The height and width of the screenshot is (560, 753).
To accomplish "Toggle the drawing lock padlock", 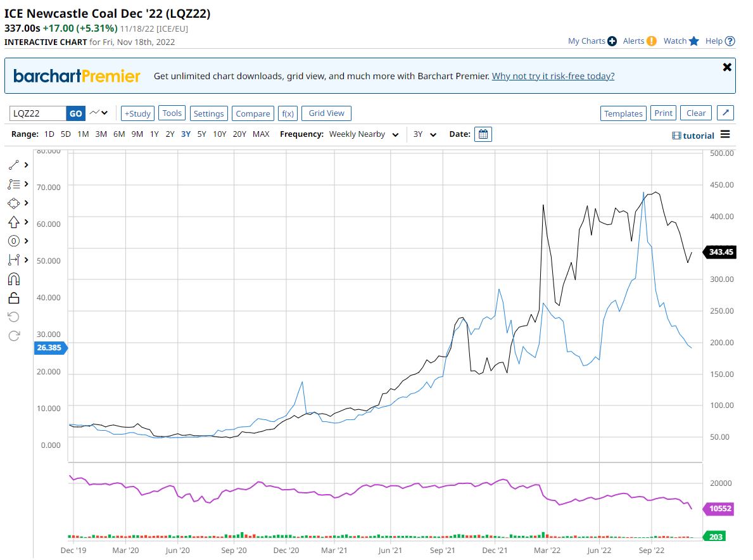I will (14, 298).
